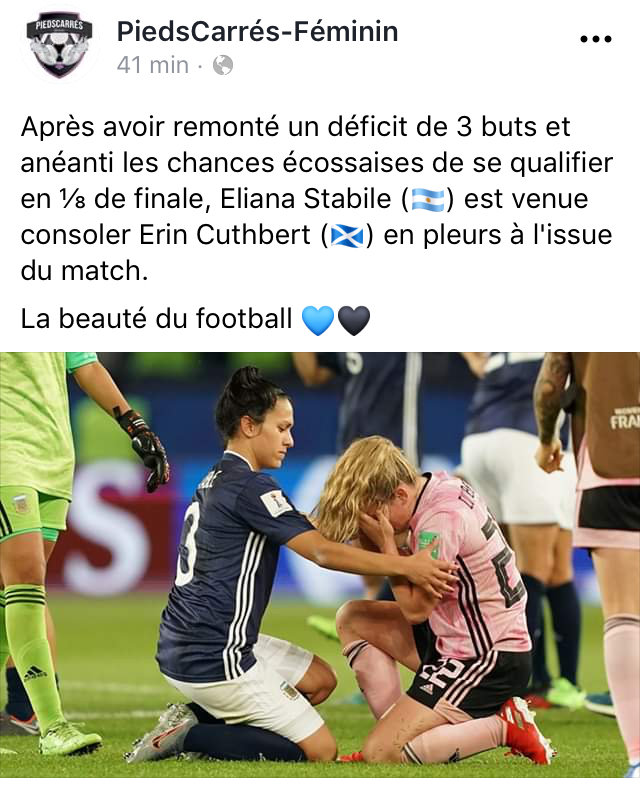Click the "La beauté du football" line
This screenshot has width=640, height=788.
point(156,319)
